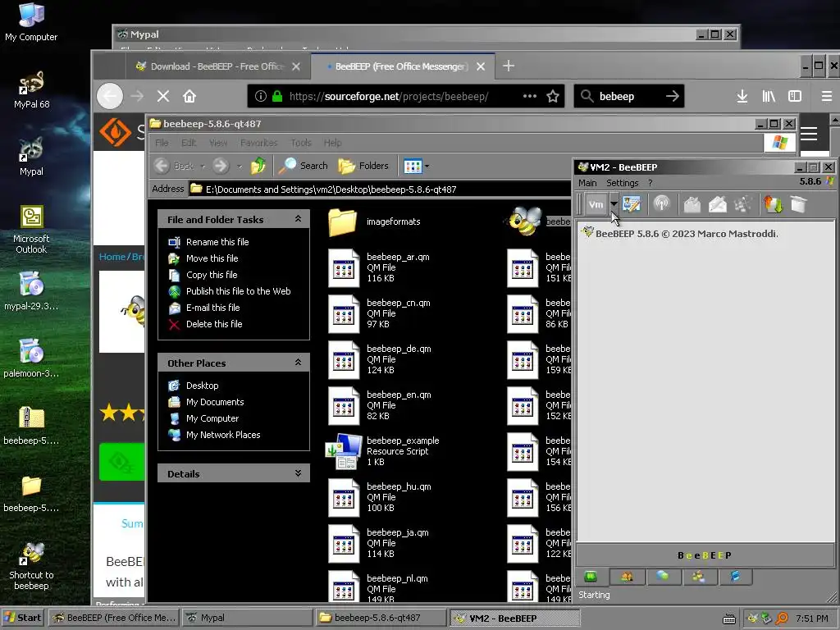Open Back history dropdown arrow in Explorer

(x=203, y=166)
